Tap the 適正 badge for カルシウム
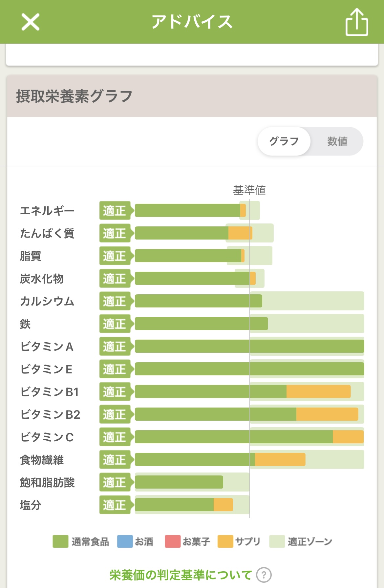 pos(115,301)
